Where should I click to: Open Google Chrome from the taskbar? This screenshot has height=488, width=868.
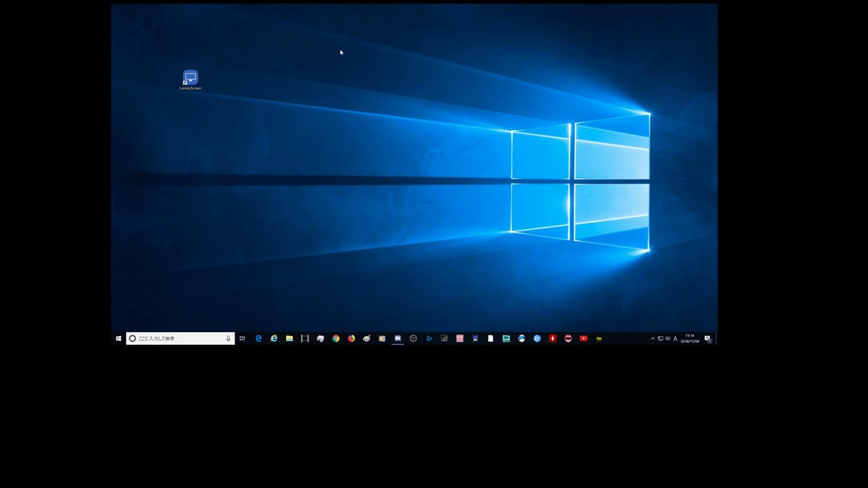point(336,338)
